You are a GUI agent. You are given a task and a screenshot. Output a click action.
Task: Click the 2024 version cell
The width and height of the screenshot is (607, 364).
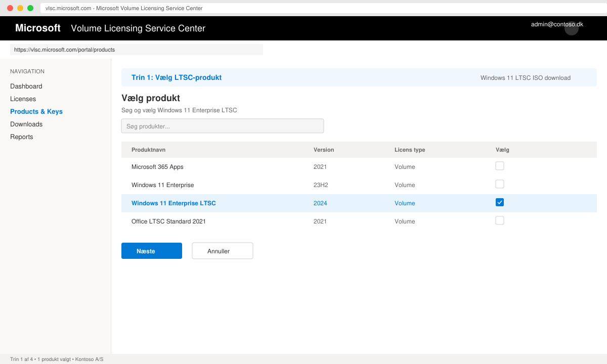click(320, 203)
